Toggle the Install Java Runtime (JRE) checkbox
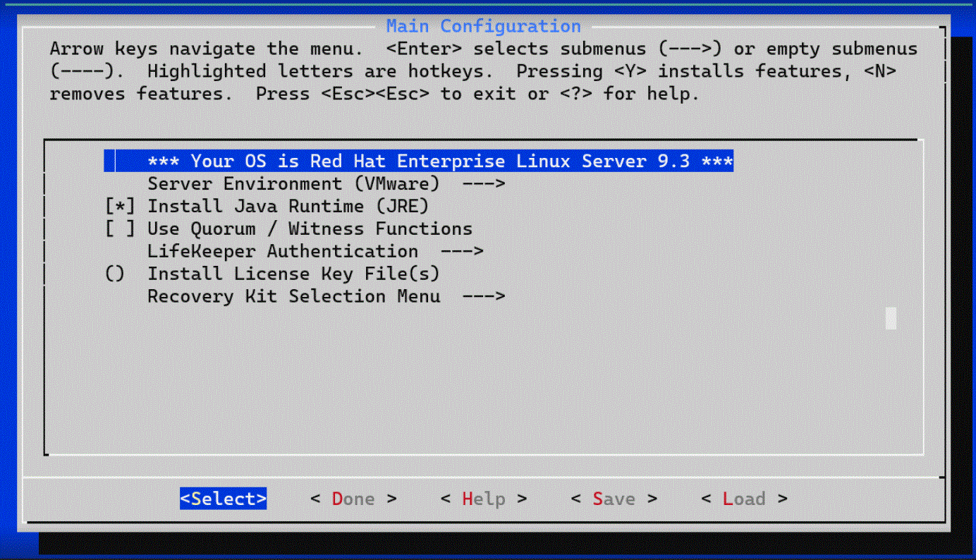The image size is (976, 560). pos(120,207)
